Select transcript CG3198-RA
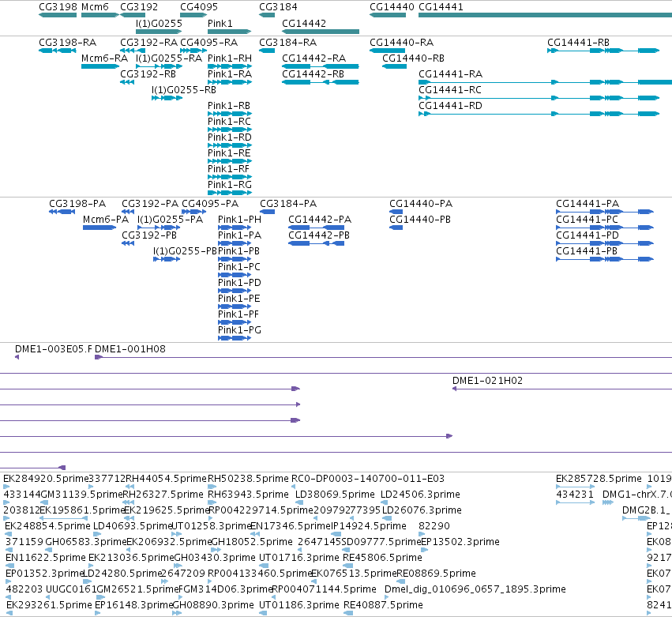The image size is (672, 617). coord(68,43)
